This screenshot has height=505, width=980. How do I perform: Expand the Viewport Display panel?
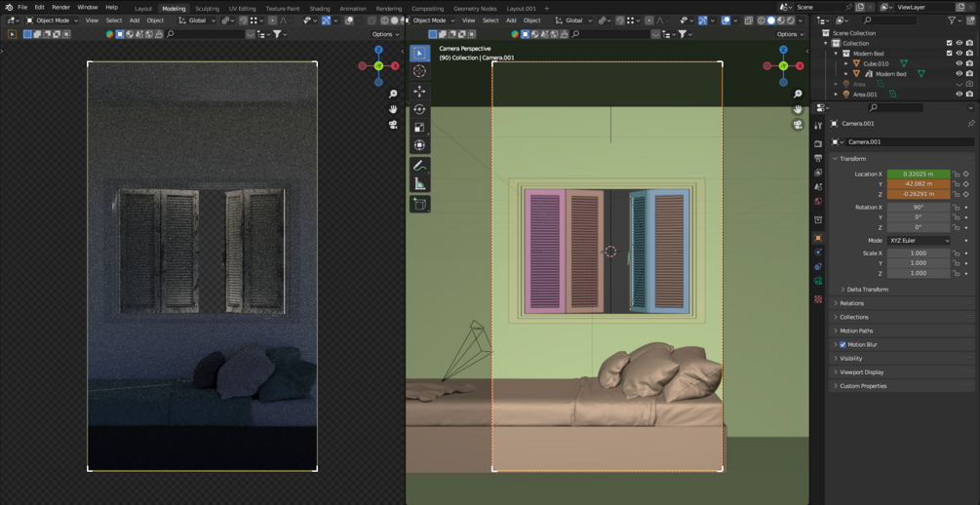(x=861, y=371)
